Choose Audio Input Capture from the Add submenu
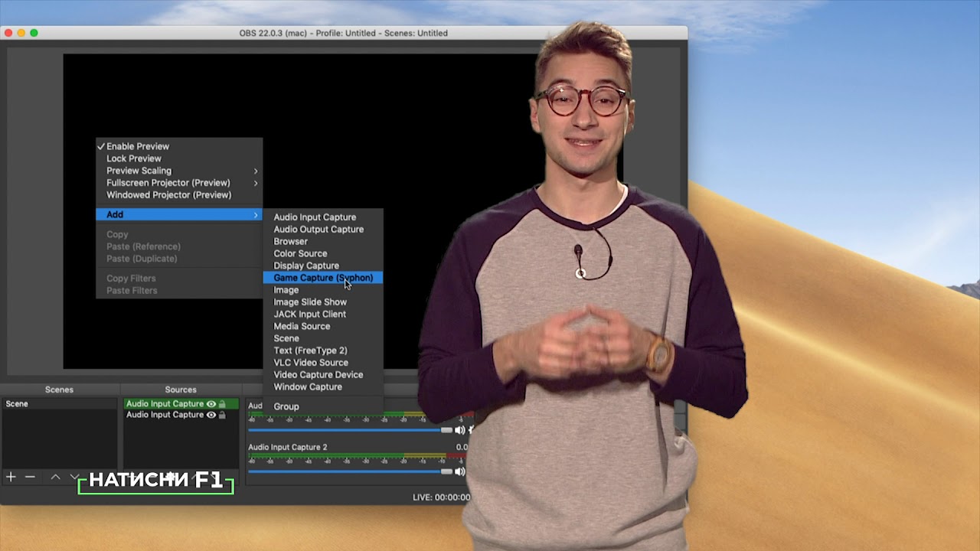The width and height of the screenshot is (980, 551). coord(323,217)
